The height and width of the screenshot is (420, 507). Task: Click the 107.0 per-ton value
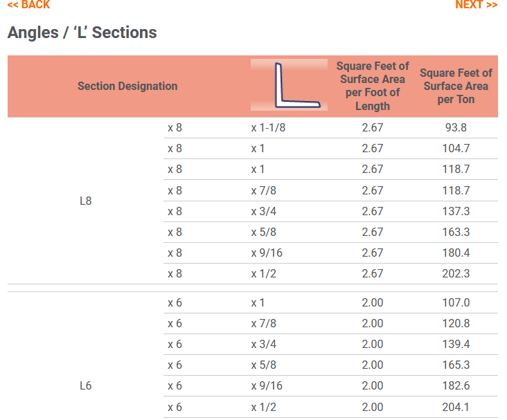456,303
